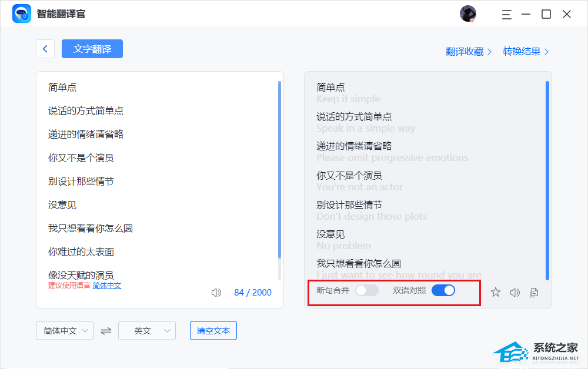
Task: Click translation Keep it simple
Action: coord(348,99)
